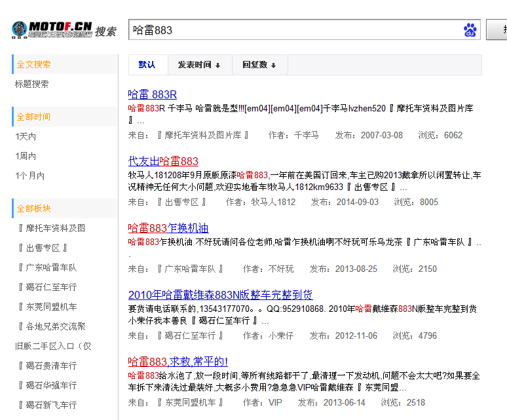
Task: Click publish date 2013-08-25
Action: coord(356,269)
